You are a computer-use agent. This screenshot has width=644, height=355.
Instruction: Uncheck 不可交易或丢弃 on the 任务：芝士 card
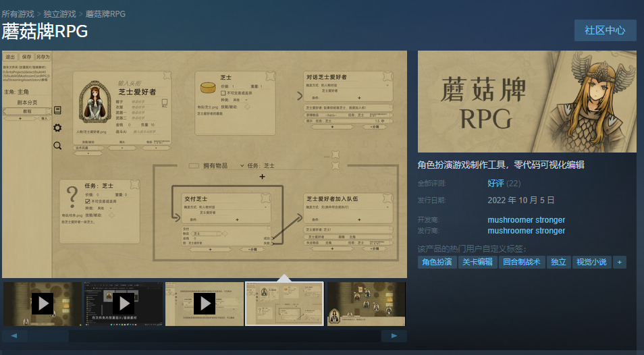point(88,201)
